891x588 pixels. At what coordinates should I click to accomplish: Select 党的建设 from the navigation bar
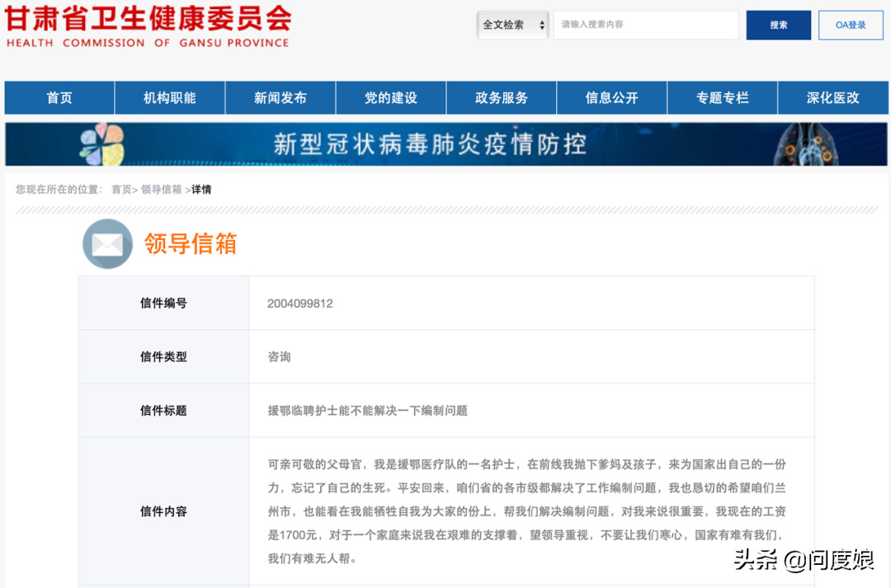(390, 97)
